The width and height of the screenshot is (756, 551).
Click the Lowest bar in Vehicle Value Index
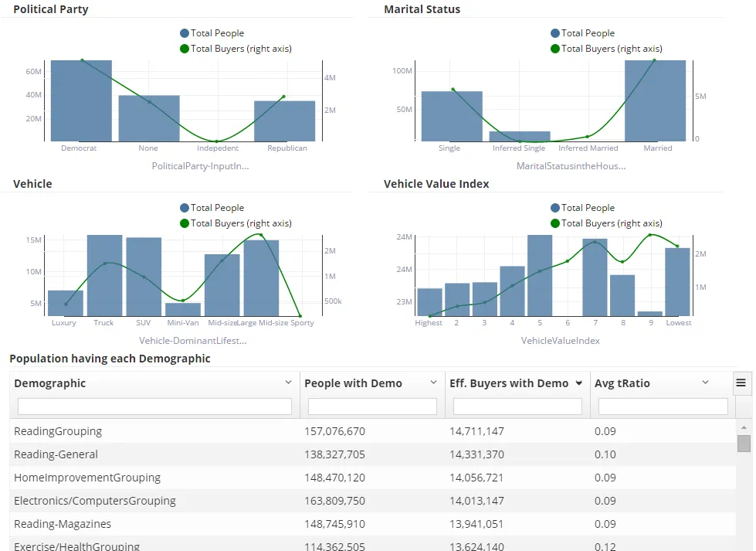(677, 282)
